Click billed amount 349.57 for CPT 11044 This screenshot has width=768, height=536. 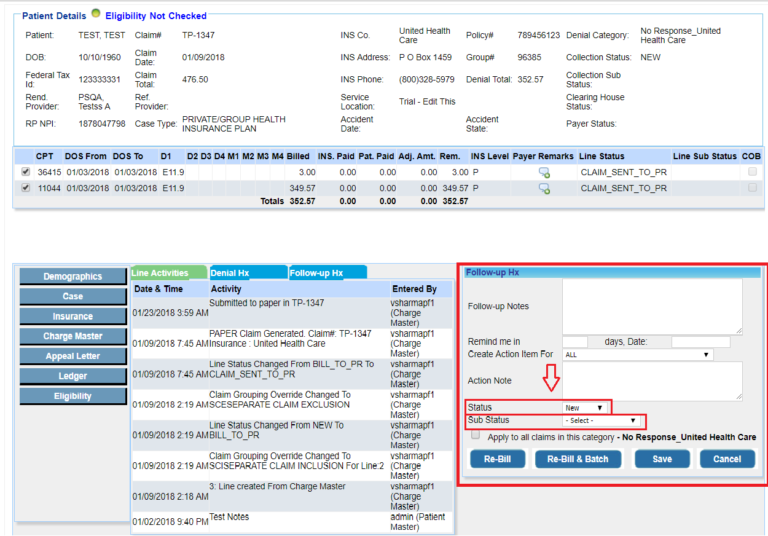tap(302, 188)
